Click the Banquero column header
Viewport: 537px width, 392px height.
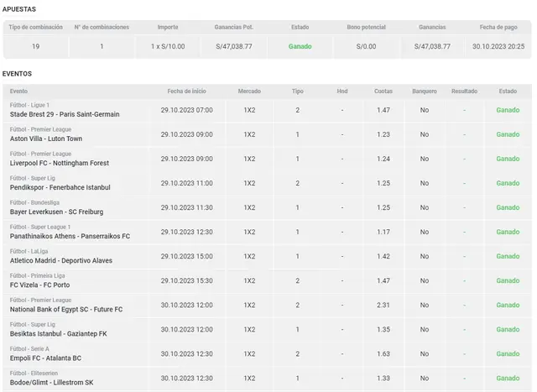(425, 91)
